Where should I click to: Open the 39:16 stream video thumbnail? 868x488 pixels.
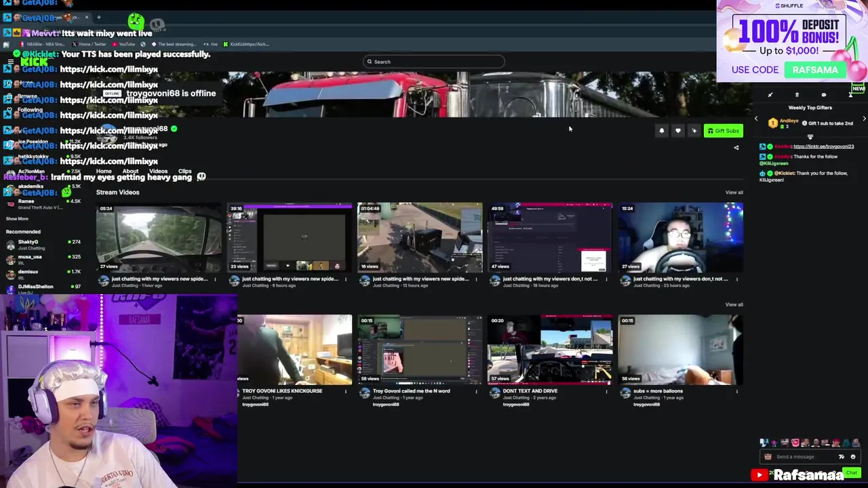click(290, 237)
